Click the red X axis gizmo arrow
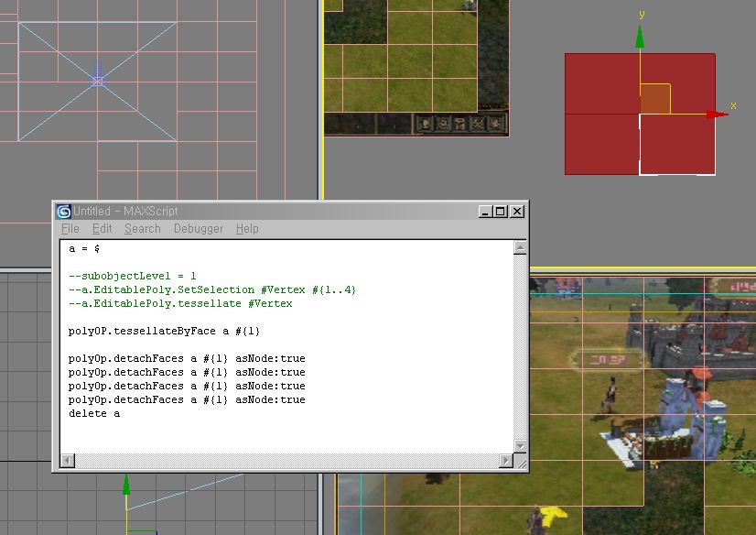Screen dimensions: 756x535 pyautogui.click(x=718, y=115)
